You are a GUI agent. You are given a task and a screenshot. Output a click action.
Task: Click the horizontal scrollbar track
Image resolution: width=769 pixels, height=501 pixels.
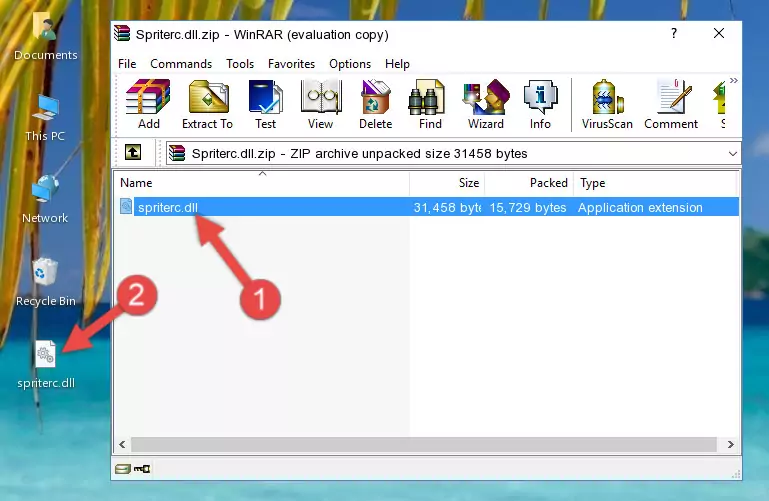[424, 445]
